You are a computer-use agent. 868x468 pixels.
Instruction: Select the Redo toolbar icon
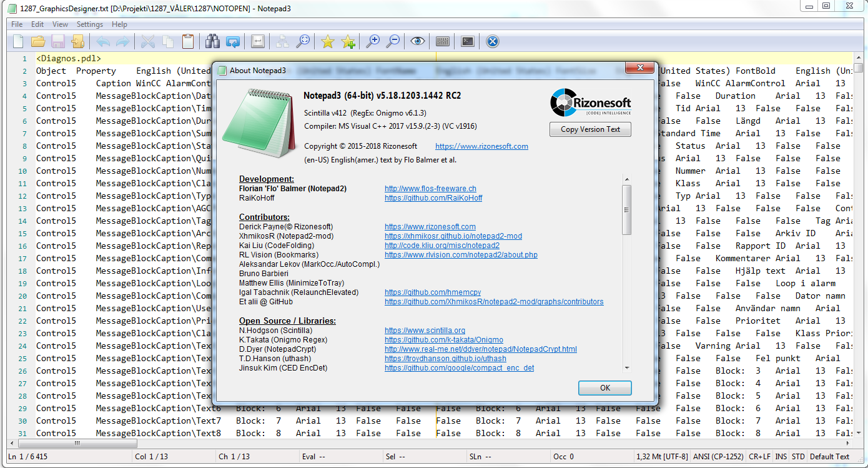[124, 41]
